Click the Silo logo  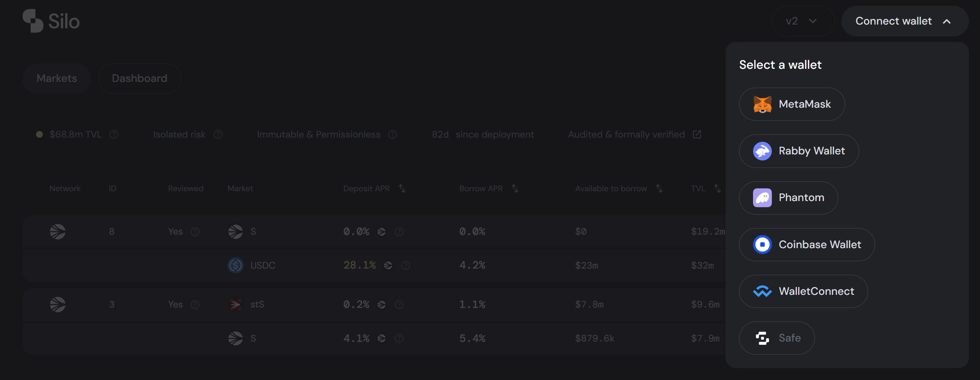click(x=50, y=20)
